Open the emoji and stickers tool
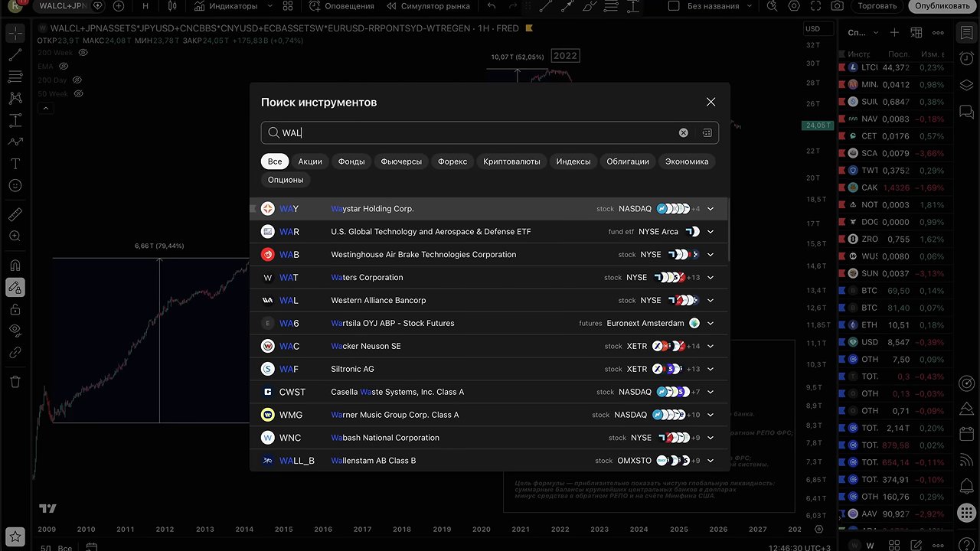Image resolution: width=980 pixels, height=551 pixels. pos(15,186)
